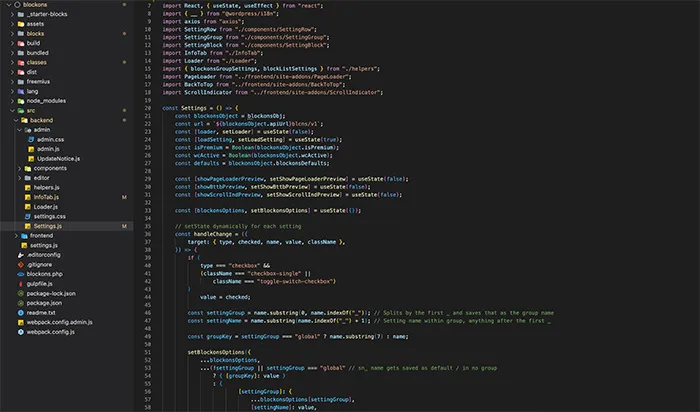Click the gulpfile.js file icon

[21, 284]
